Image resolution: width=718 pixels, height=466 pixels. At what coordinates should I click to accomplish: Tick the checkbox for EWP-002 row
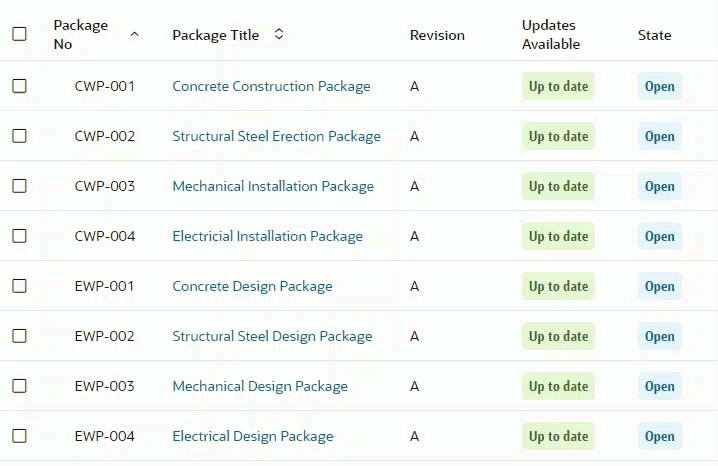pyautogui.click(x=19, y=336)
